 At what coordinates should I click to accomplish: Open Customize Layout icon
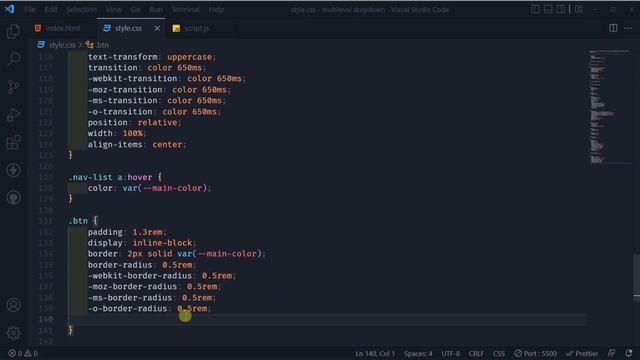click(x=579, y=9)
